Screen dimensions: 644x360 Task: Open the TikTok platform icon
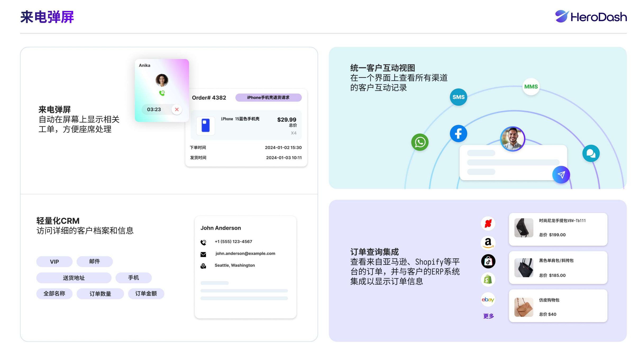click(488, 261)
